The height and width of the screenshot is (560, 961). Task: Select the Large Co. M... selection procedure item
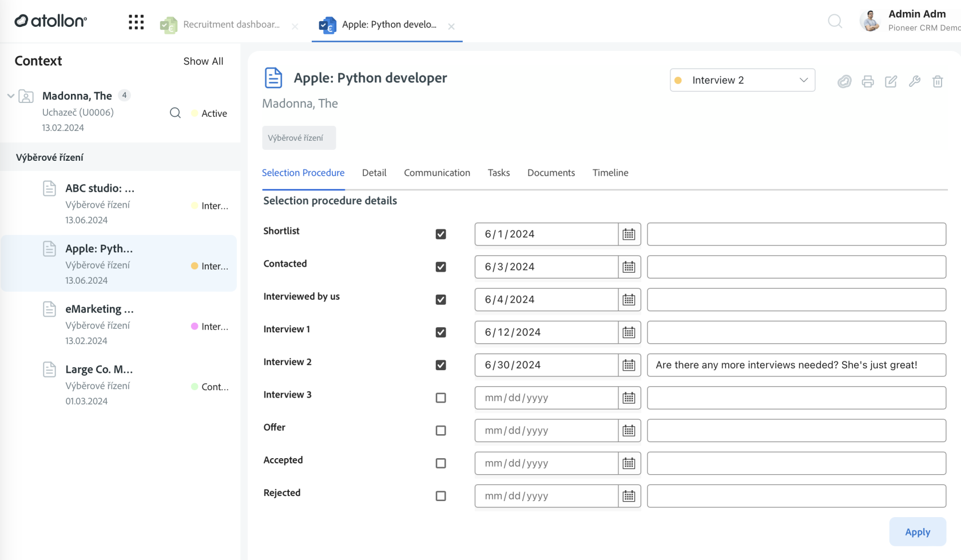coord(119,385)
